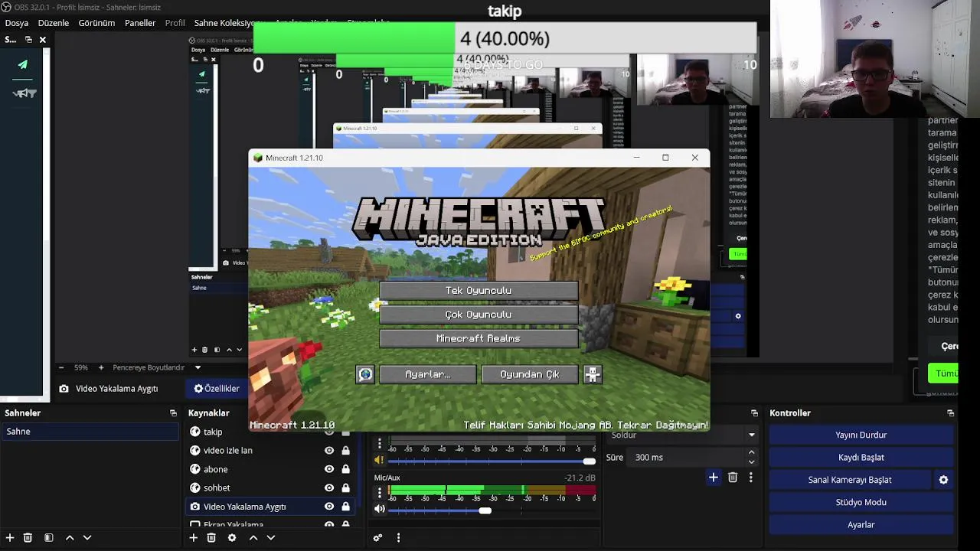This screenshot has height=551, width=980.
Task: Click Oyundan Çık in Minecraft
Action: pos(530,374)
